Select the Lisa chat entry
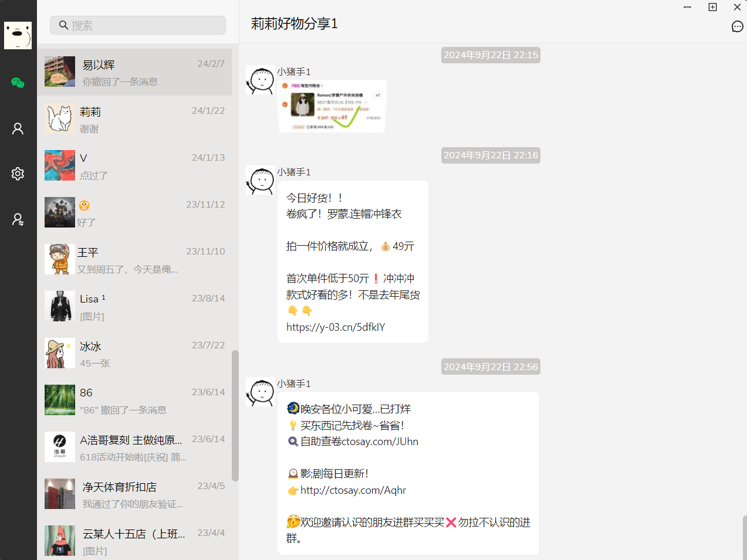The height and width of the screenshot is (560, 747). [135, 306]
